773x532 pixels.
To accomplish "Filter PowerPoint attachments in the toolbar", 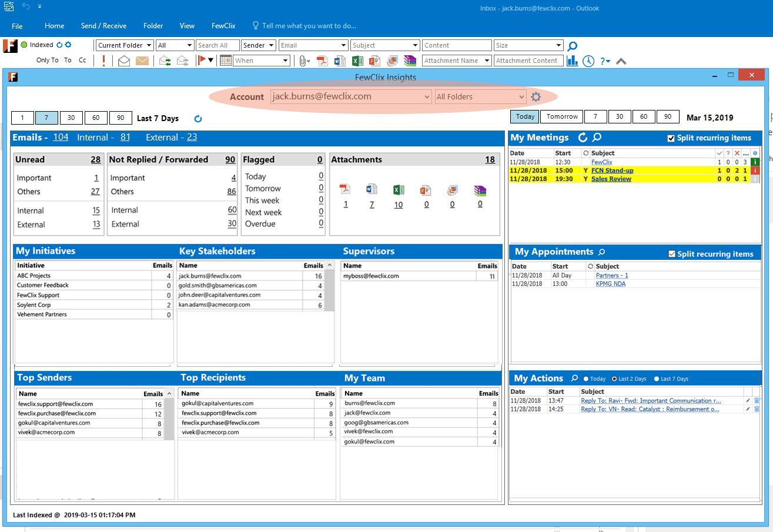I will [374, 61].
